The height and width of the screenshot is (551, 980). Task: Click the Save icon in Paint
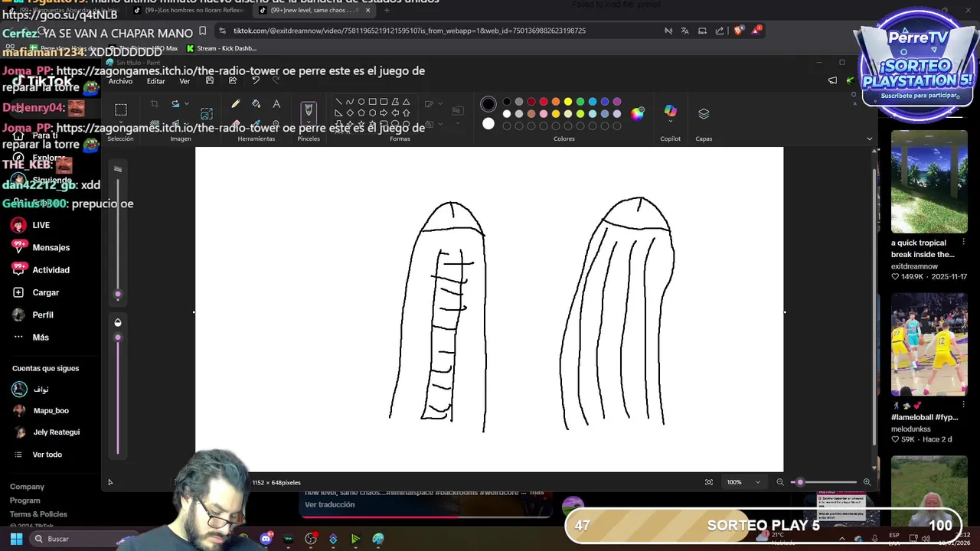210,80
